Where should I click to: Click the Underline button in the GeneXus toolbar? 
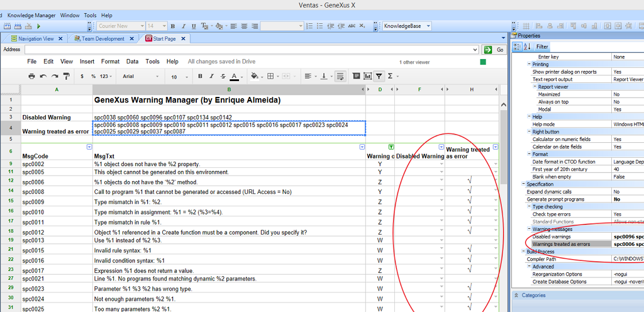pos(194,26)
